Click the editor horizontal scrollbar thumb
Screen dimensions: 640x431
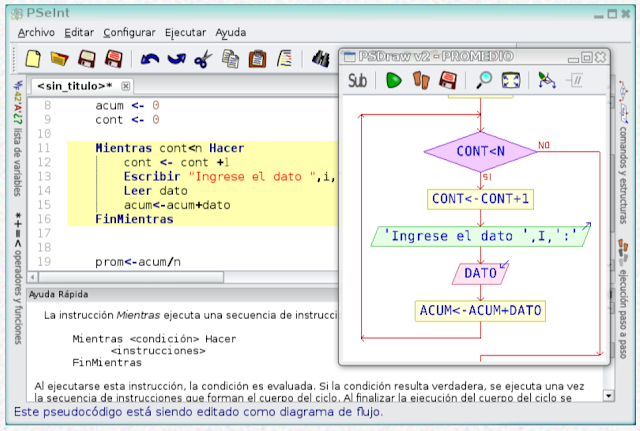click(x=131, y=278)
